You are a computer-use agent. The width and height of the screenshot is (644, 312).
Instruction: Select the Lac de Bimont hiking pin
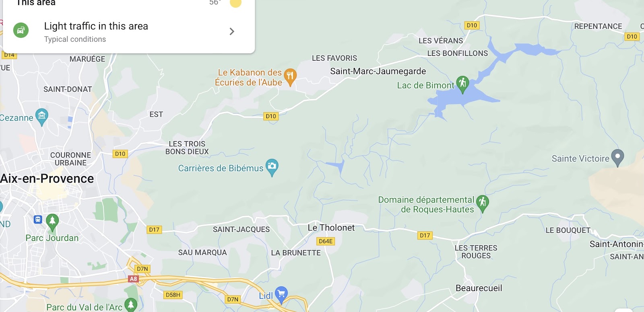coord(462,84)
